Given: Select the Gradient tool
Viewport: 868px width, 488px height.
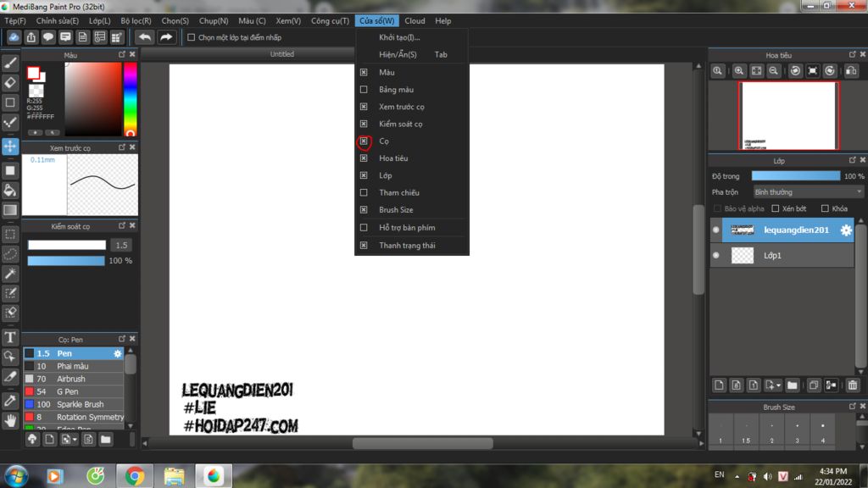Looking at the screenshot, I should 10,210.
